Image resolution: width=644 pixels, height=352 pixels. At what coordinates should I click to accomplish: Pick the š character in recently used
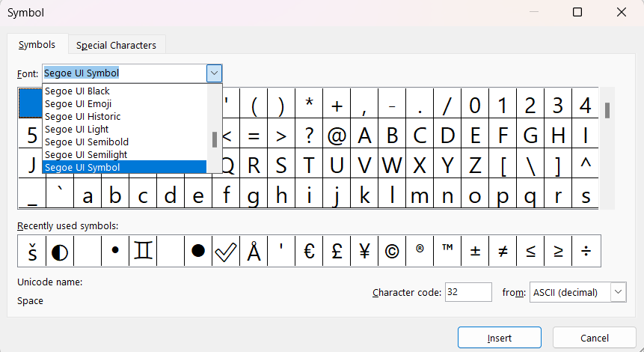32,251
